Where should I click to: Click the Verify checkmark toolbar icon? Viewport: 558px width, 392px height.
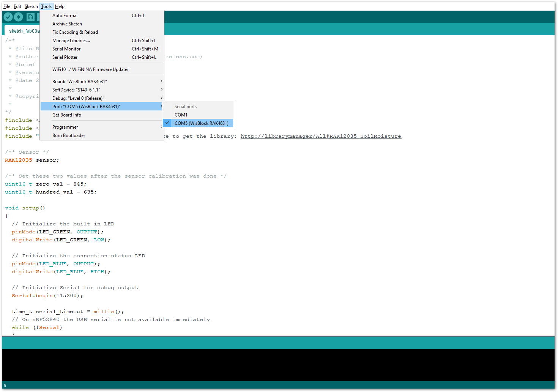8,17
